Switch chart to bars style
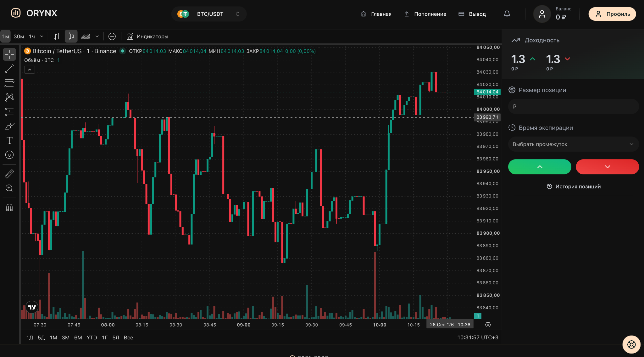The image size is (644, 357). 57,36
